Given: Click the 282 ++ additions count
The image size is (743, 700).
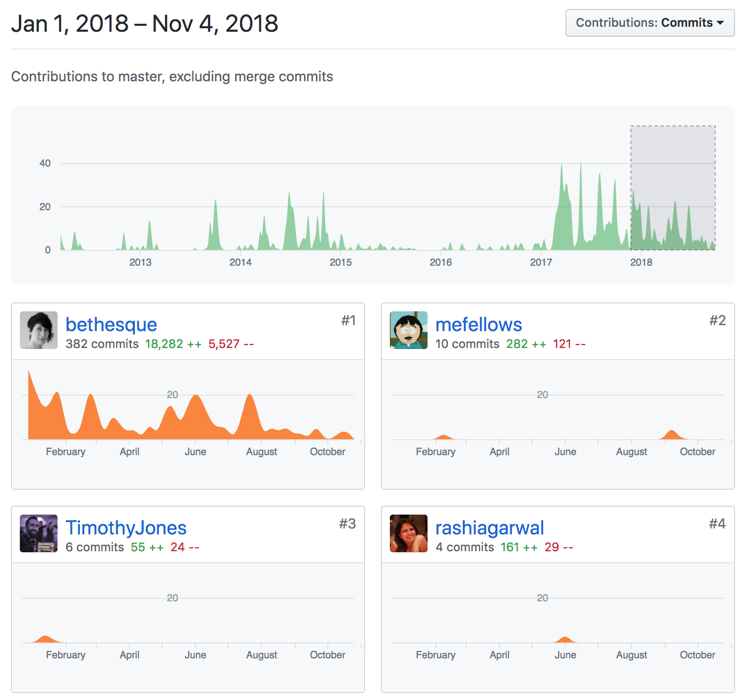Looking at the screenshot, I should (526, 344).
